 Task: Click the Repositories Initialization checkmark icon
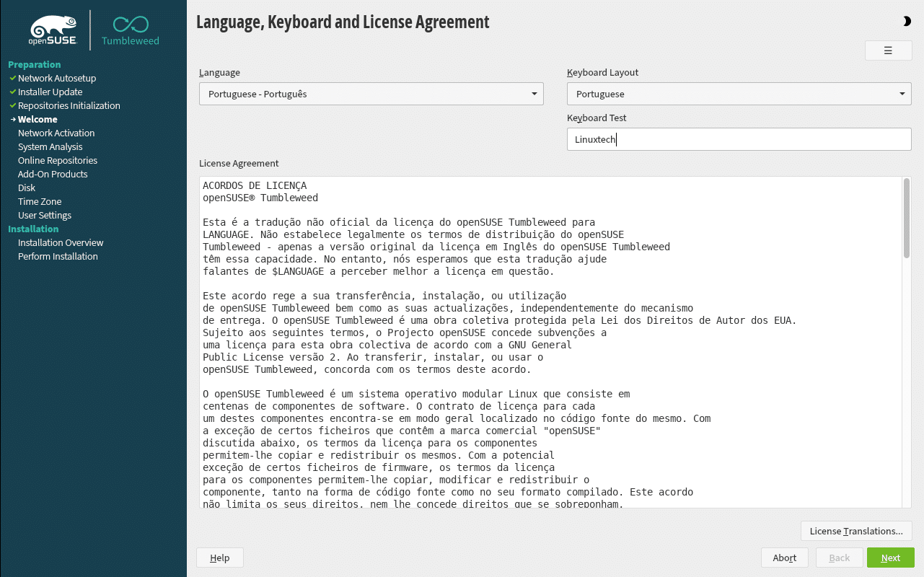[12, 105]
